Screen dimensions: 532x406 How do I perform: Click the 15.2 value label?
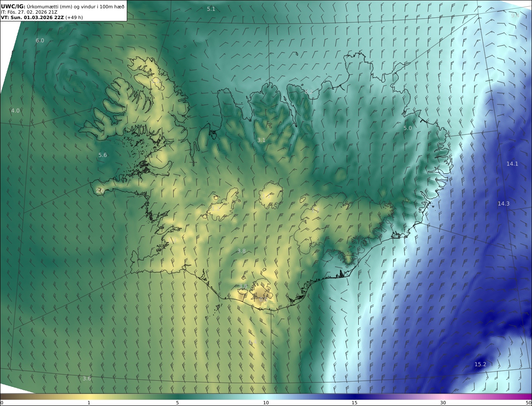tap(480, 364)
